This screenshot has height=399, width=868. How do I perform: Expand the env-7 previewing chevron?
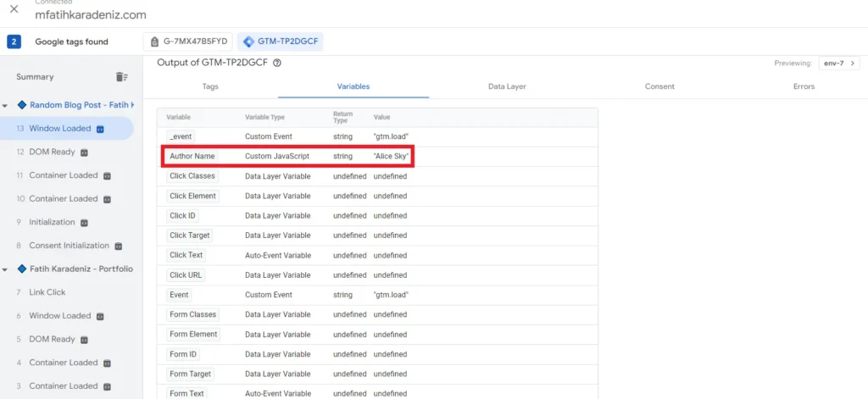[853, 64]
